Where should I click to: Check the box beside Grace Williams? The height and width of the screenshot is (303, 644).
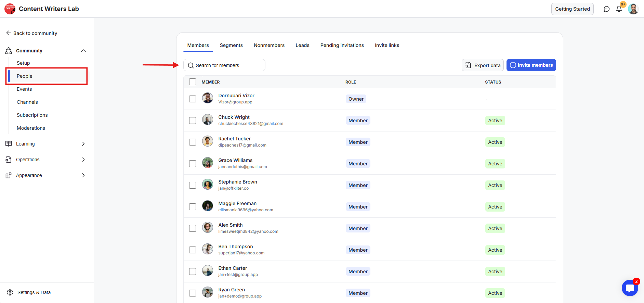click(x=193, y=164)
